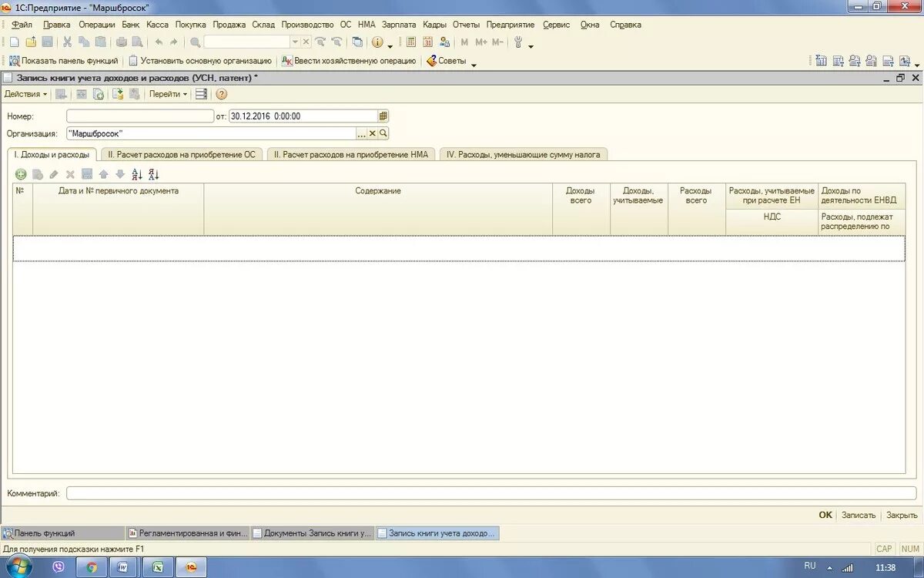Clear the Организация field with the X button

(x=373, y=133)
